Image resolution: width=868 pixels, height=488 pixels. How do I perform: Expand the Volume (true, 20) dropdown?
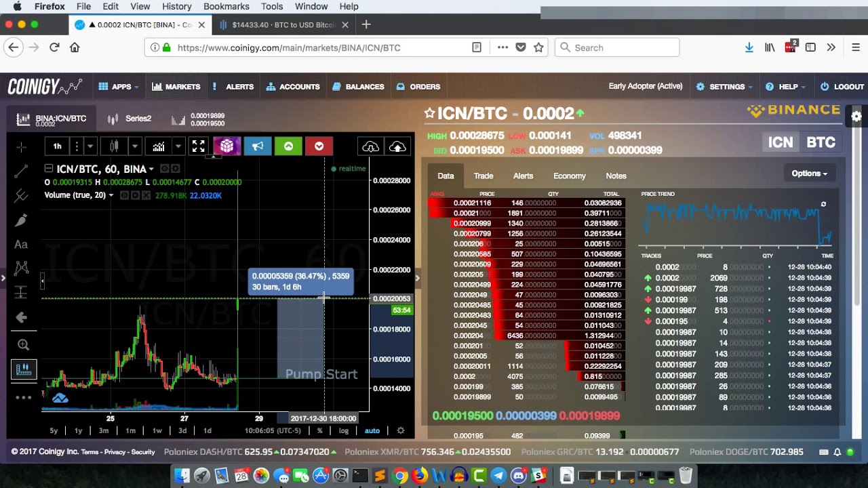click(x=111, y=195)
